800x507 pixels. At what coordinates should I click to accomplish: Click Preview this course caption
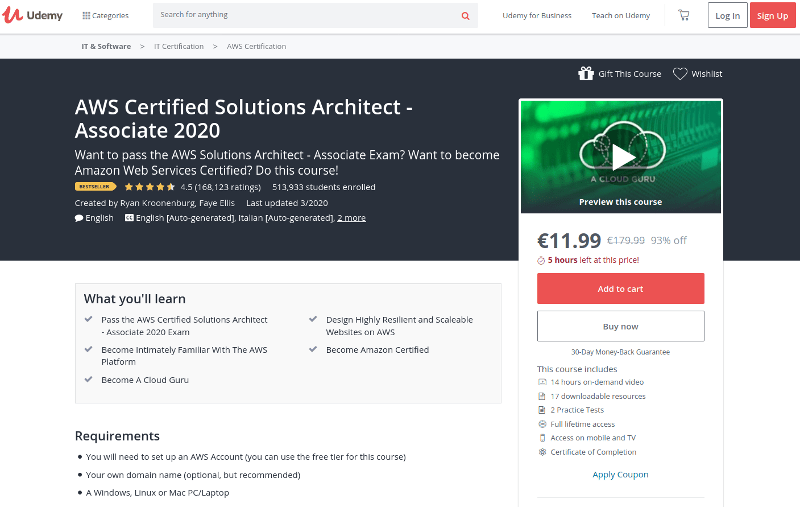(x=620, y=202)
